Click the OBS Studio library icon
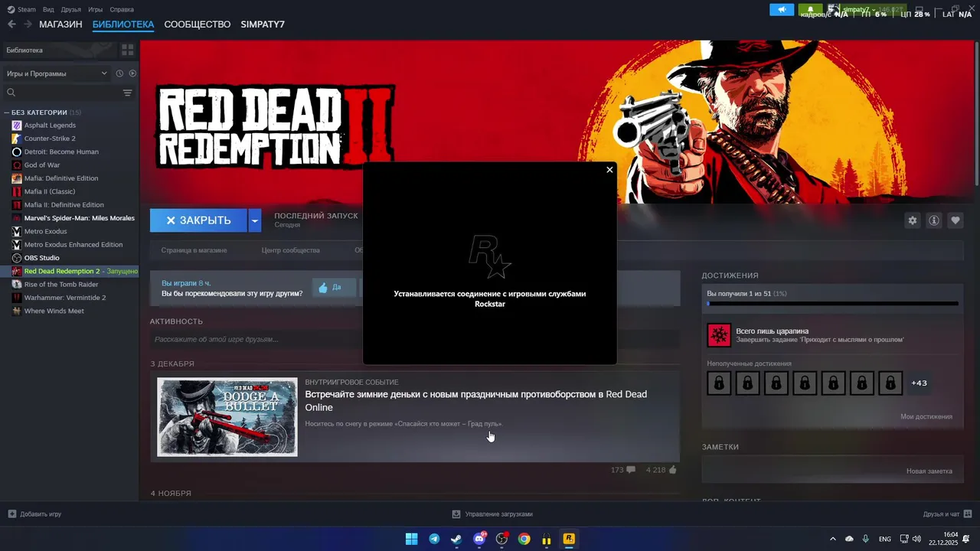 coord(17,258)
